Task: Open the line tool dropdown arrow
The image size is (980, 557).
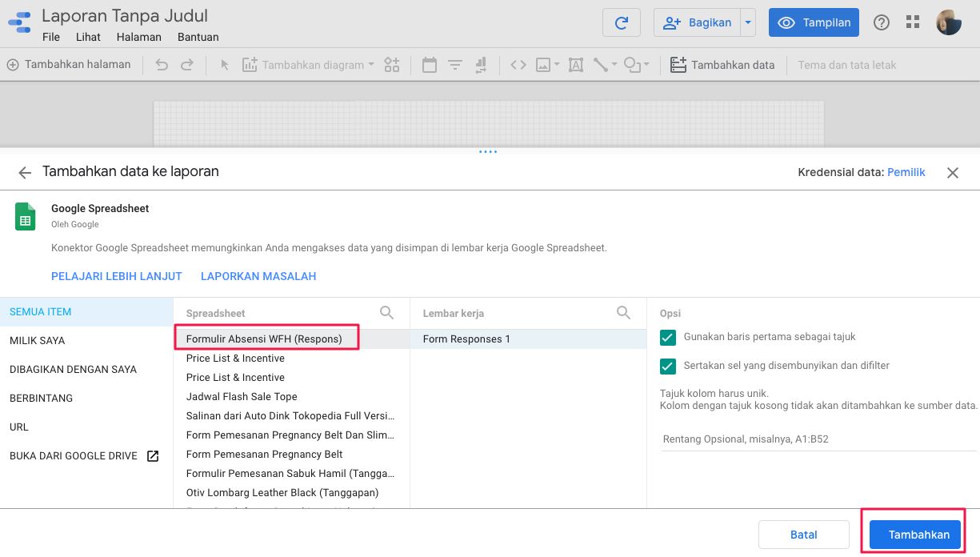Action: click(x=614, y=65)
